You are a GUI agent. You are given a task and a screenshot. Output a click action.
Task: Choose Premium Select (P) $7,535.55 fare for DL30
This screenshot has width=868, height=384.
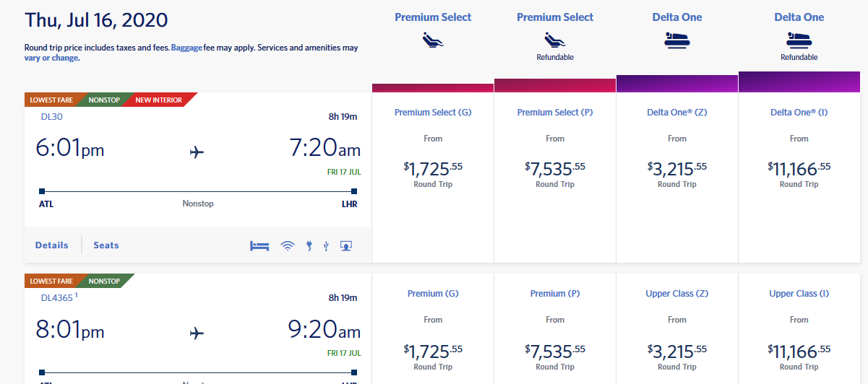tap(555, 178)
